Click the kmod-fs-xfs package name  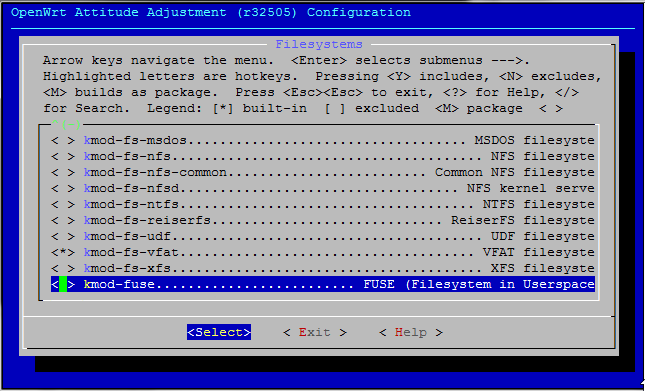[x=127, y=268]
